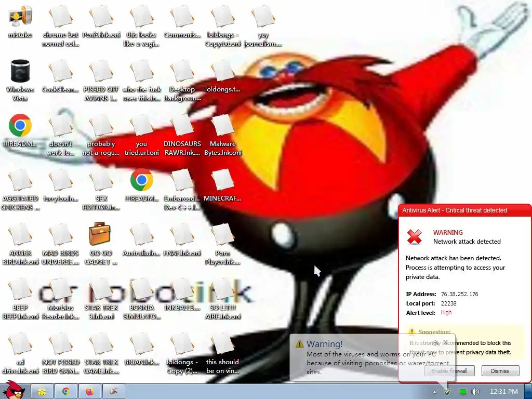Select 'loldongs - Copy.txt.oni' desktop file

point(222,25)
